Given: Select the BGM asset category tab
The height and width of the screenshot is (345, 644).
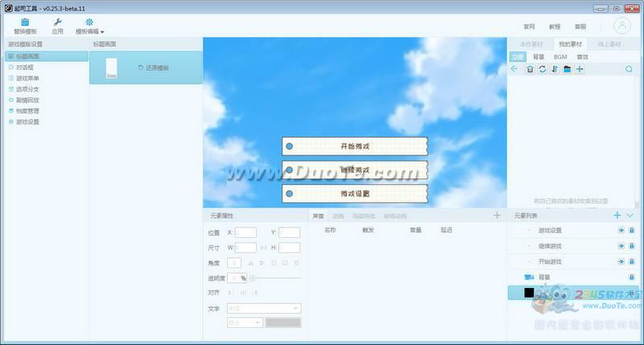Looking at the screenshot, I should [560, 57].
